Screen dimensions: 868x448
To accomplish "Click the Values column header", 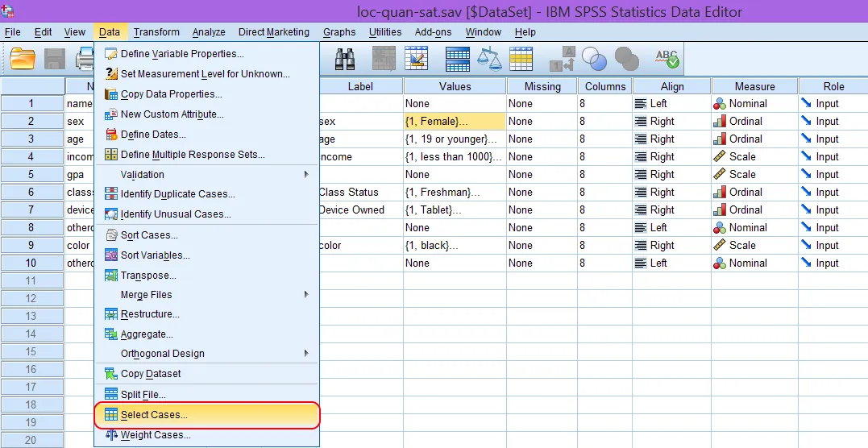I will 455,86.
